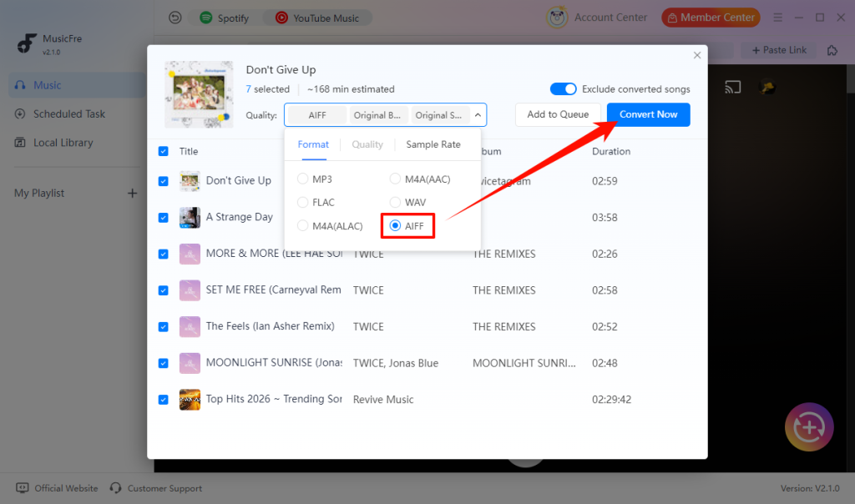Viewport: 855px width, 504px height.
Task: Uncheck the MORE & MORE song
Action: [x=163, y=254]
